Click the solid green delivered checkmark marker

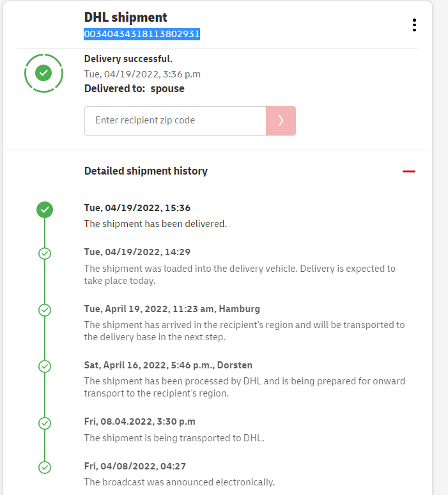click(x=45, y=210)
